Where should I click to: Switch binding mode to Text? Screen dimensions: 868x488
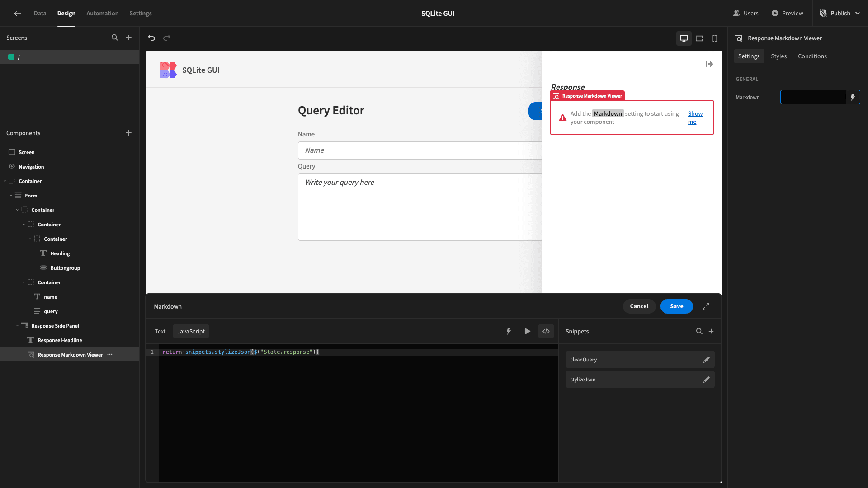tap(160, 331)
